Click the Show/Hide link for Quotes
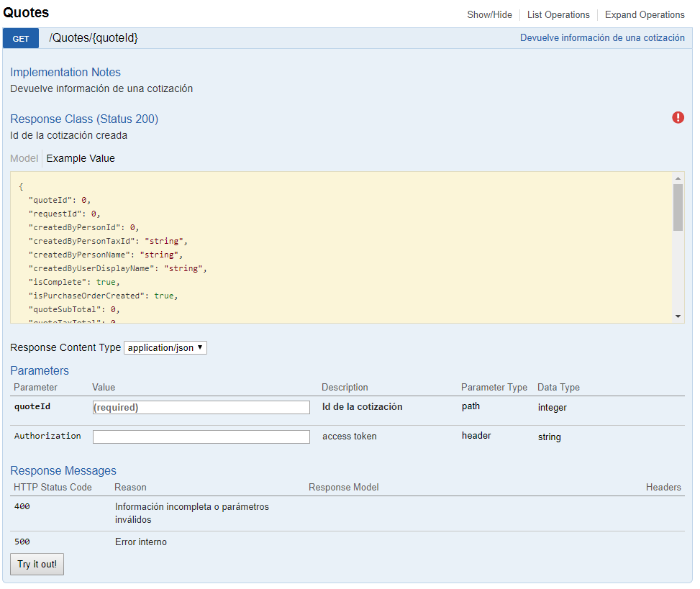The image size is (700, 589). pos(489,14)
